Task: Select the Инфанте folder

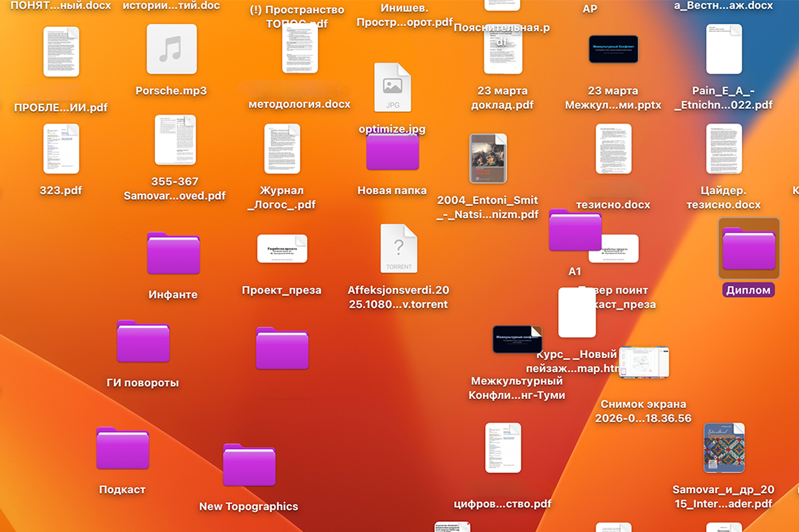Action: tap(173, 254)
